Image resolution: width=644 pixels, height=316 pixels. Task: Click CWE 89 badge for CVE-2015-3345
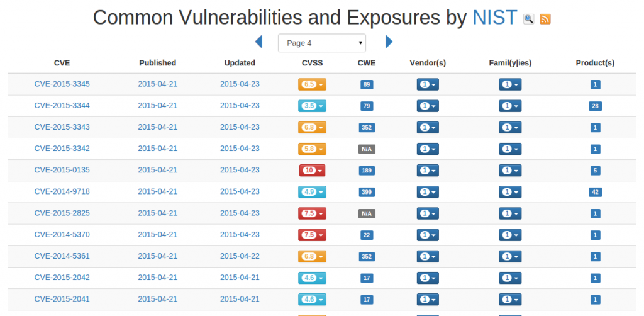pos(367,84)
